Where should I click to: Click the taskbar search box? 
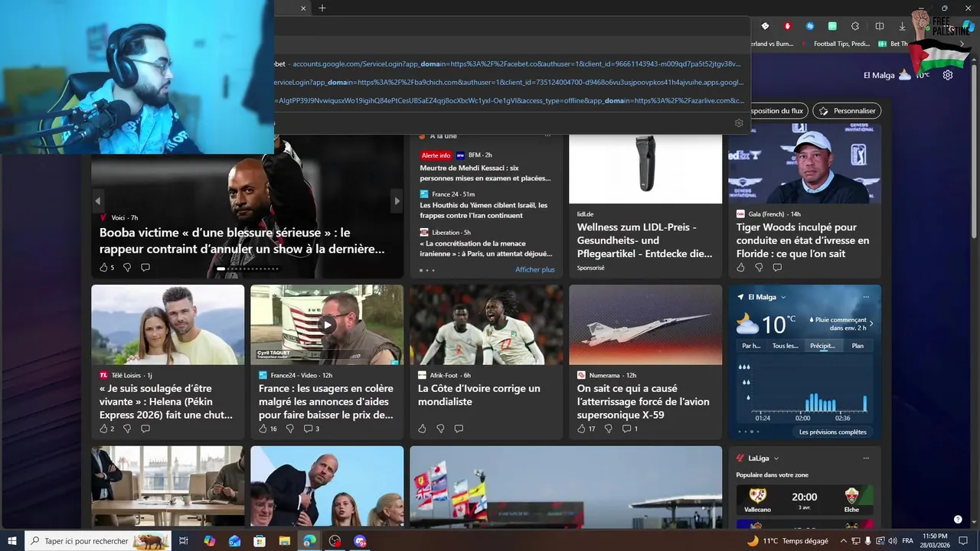(x=99, y=541)
